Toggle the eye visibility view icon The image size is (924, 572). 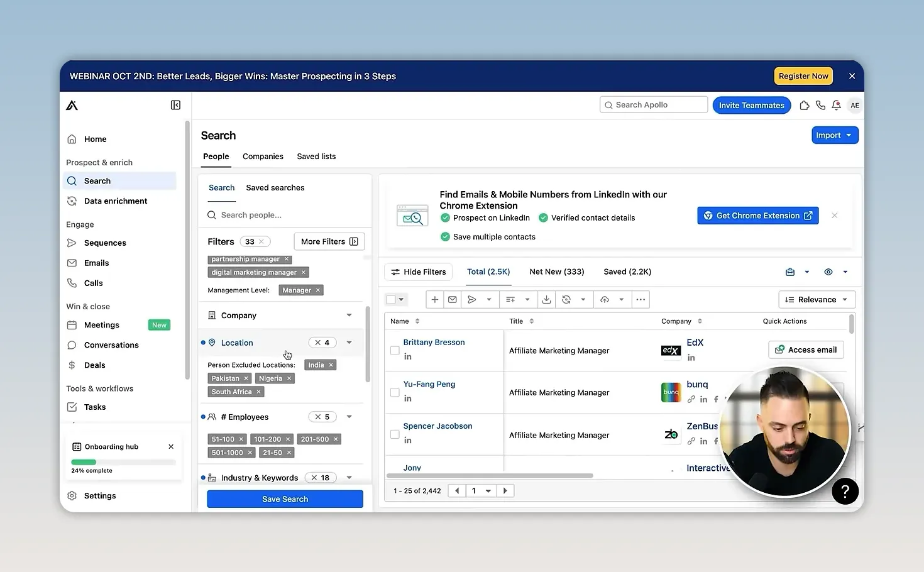coord(828,272)
